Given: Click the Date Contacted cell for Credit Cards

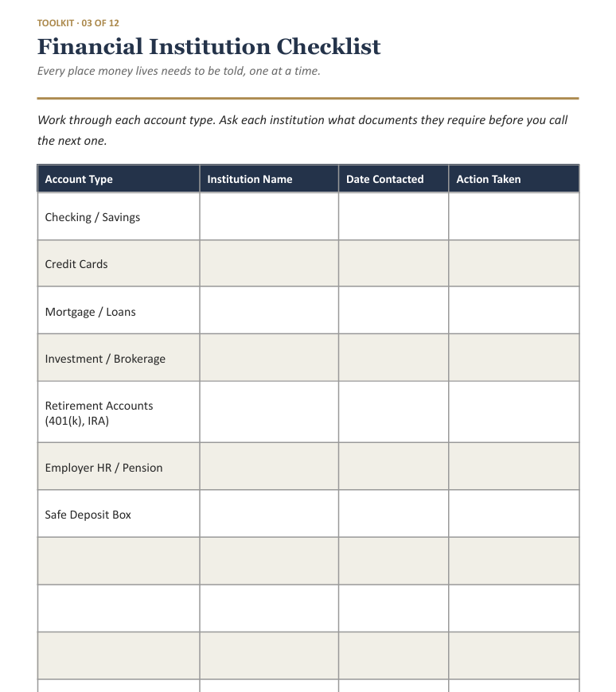Looking at the screenshot, I should click(x=393, y=263).
